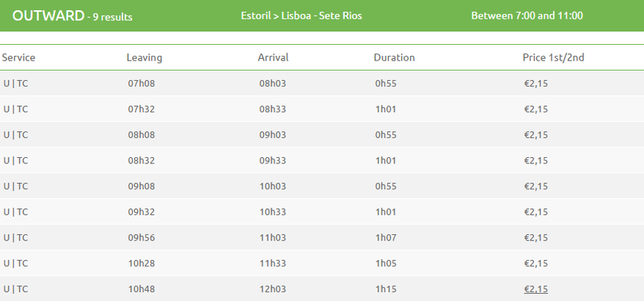Click the OUTWARD results heading
644x304 pixels.
[72, 16]
